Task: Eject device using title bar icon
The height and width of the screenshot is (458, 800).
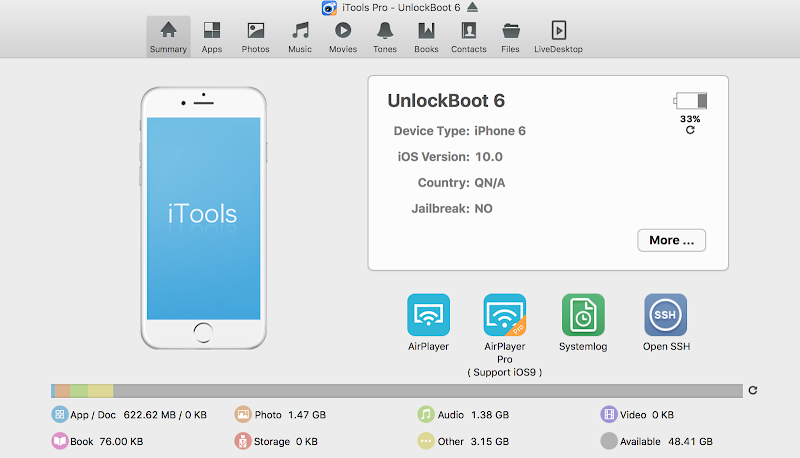Action: [x=472, y=7]
